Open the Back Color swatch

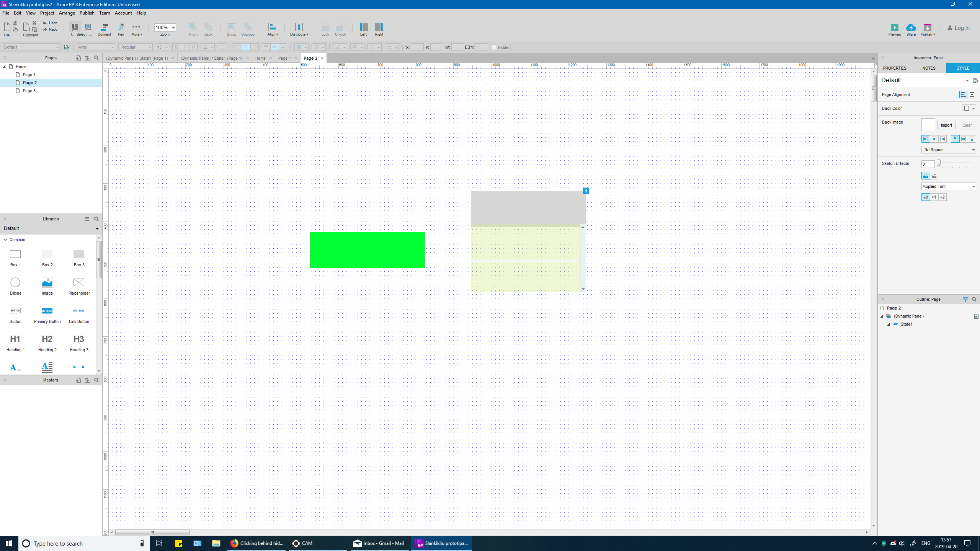coord(967,109)
